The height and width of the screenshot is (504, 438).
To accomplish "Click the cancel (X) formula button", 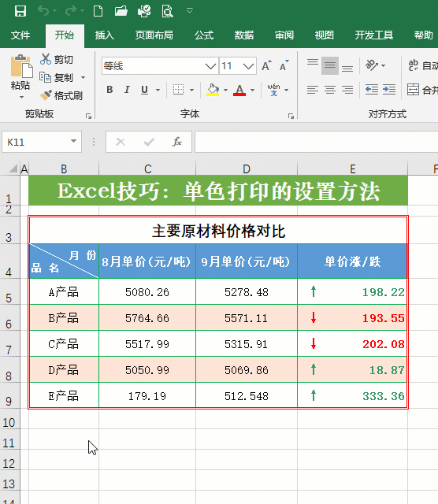I will (x=121, y=142).
